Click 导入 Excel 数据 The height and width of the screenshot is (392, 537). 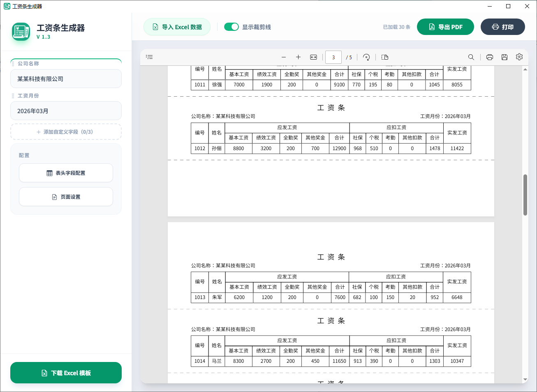click(177, 26)
